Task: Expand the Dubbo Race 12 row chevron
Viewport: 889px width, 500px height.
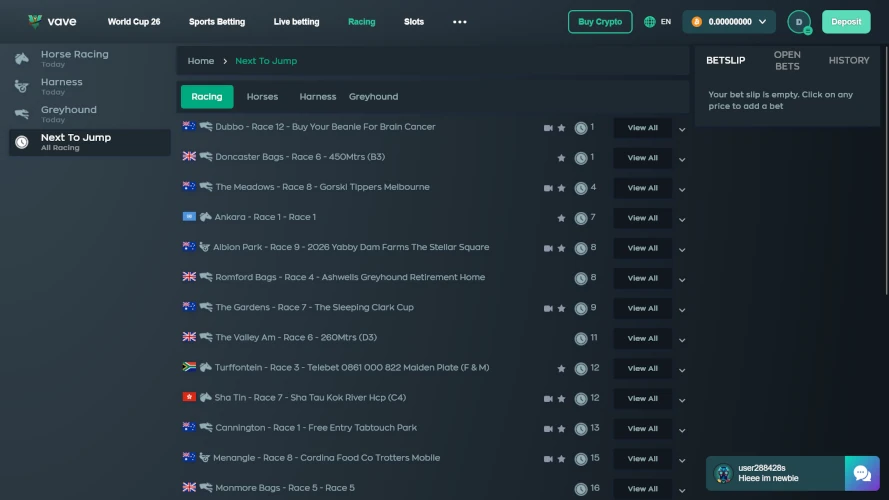Action: tap(682, 129)
